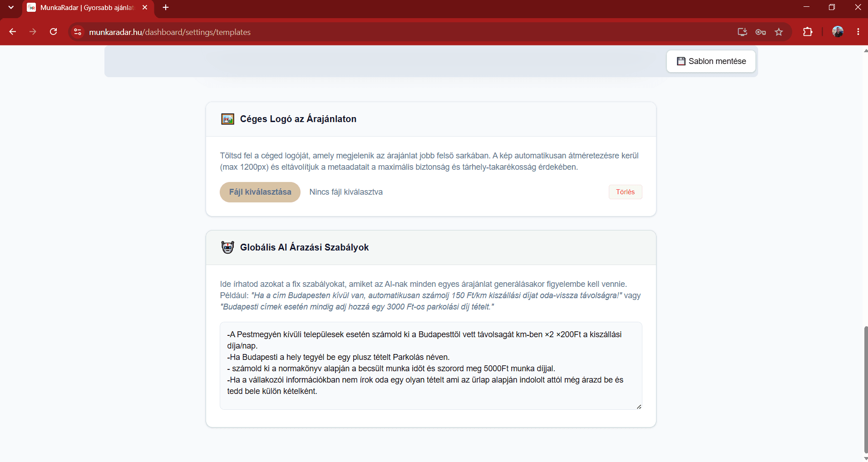Open site information icon in address bar
The height and width of the screenshot is (462, 868).
coord(78,32)
